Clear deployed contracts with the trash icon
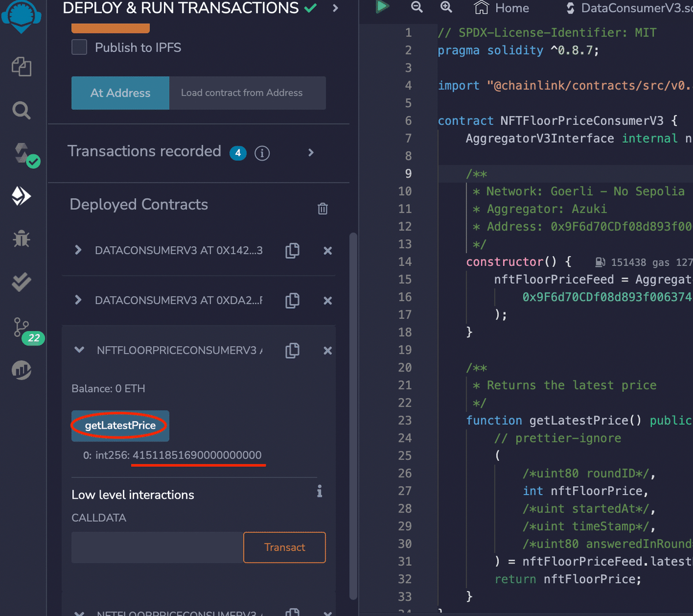Viewport: 693px width, 616px height. [323, 209]
